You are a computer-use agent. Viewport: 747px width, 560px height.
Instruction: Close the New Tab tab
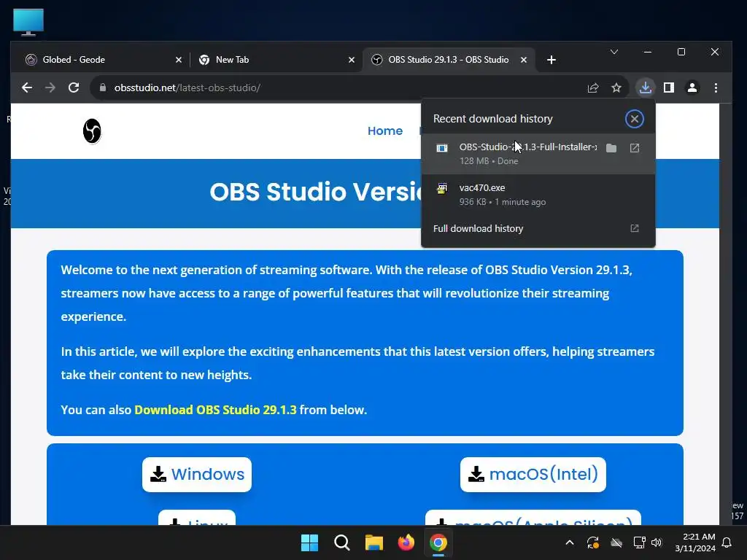click(x=352, y=60)
